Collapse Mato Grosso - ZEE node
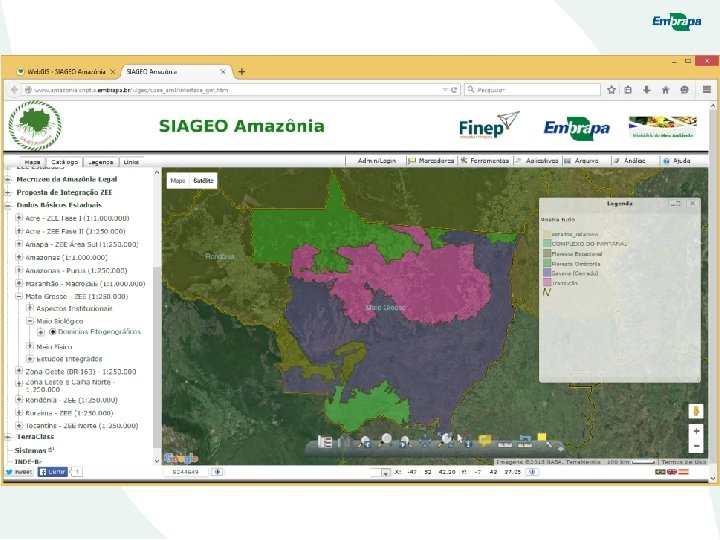The width and height of the screenshot is (720, 540). (x=19, y=297)
